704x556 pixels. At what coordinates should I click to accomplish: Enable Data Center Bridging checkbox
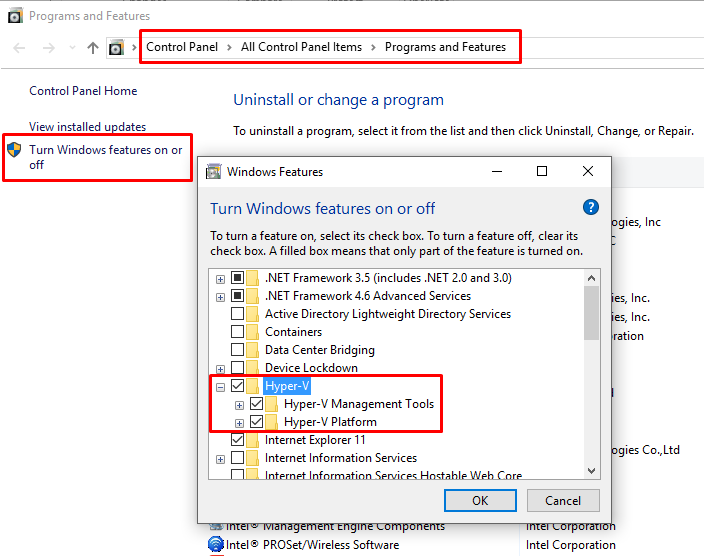pos(238,349)
